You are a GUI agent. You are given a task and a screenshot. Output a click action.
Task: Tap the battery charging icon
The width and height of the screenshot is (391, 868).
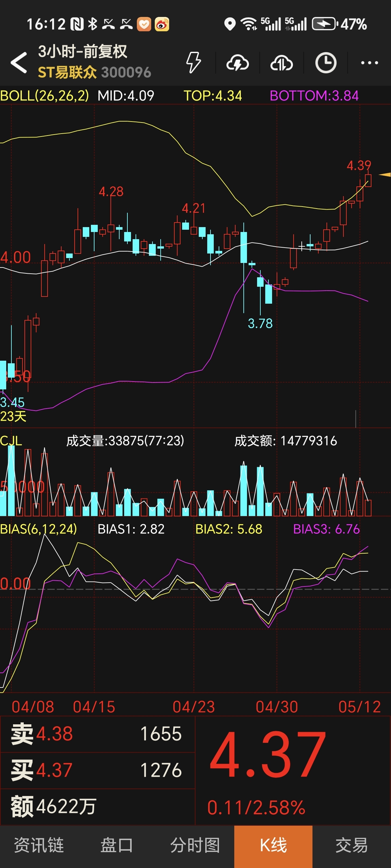pyautogui.click(x=324, y=24)
